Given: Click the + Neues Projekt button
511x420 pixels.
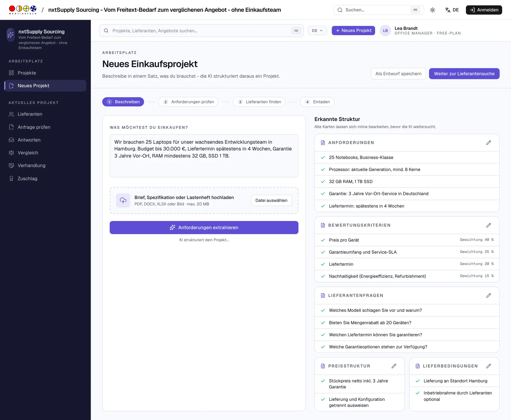Looking at the screenshot, I should (x=353, y=31).
